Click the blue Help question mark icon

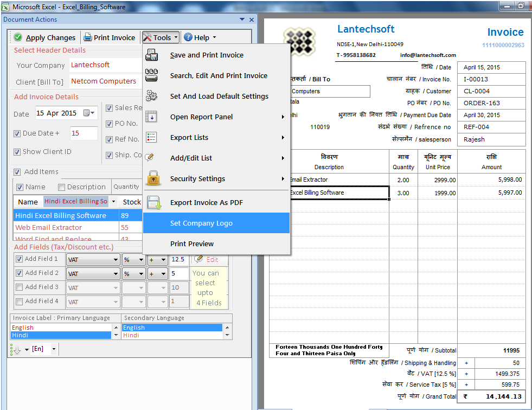(x=188, y=37)
